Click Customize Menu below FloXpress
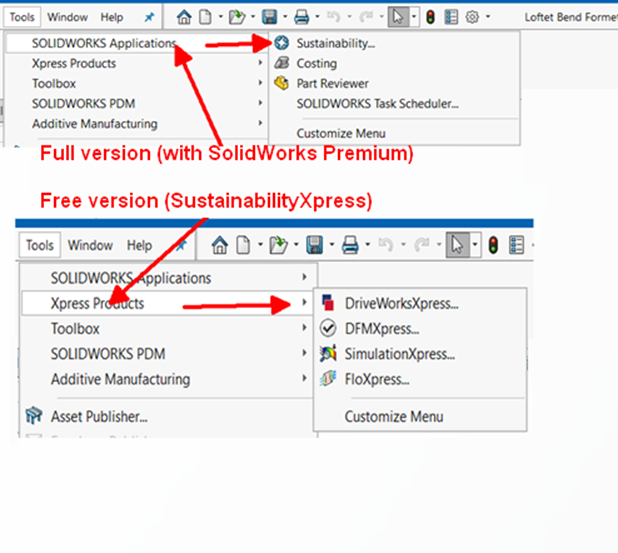 393,416
